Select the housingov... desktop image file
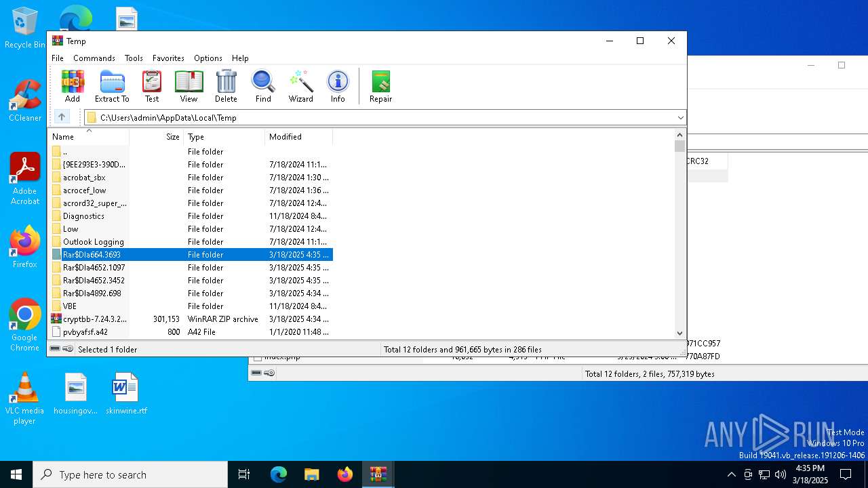This screenshot has width=868, height=488. (x=76, y=394)
